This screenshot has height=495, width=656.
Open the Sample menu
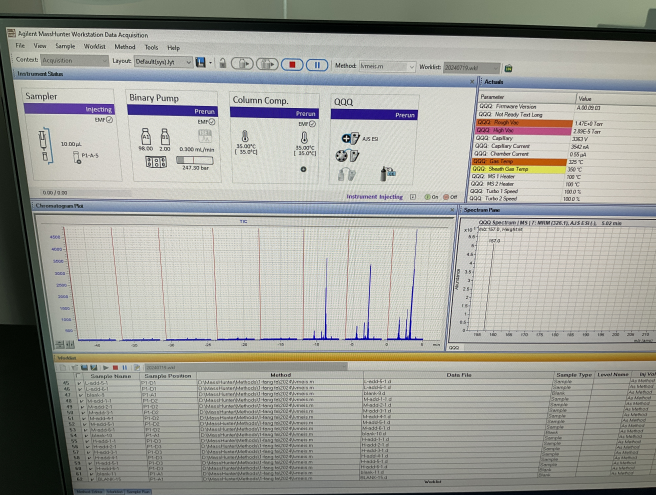[65, 46]
